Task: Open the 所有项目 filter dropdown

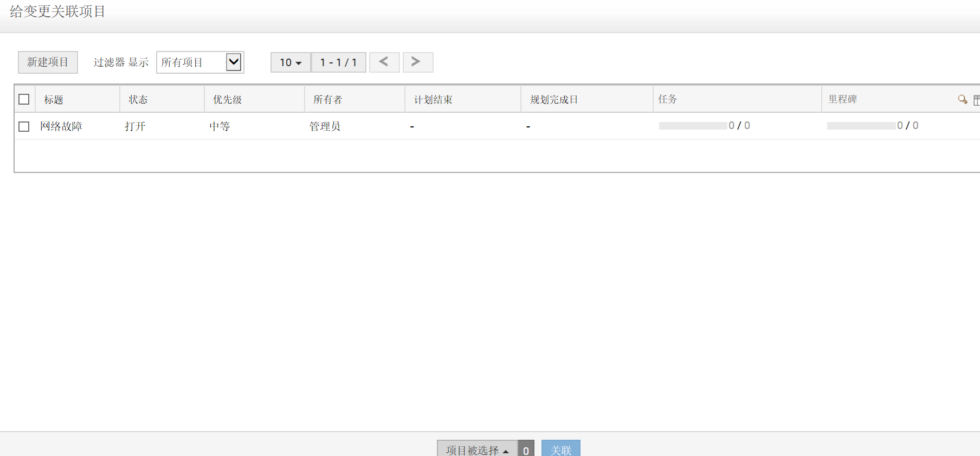Action: [200, 62]
